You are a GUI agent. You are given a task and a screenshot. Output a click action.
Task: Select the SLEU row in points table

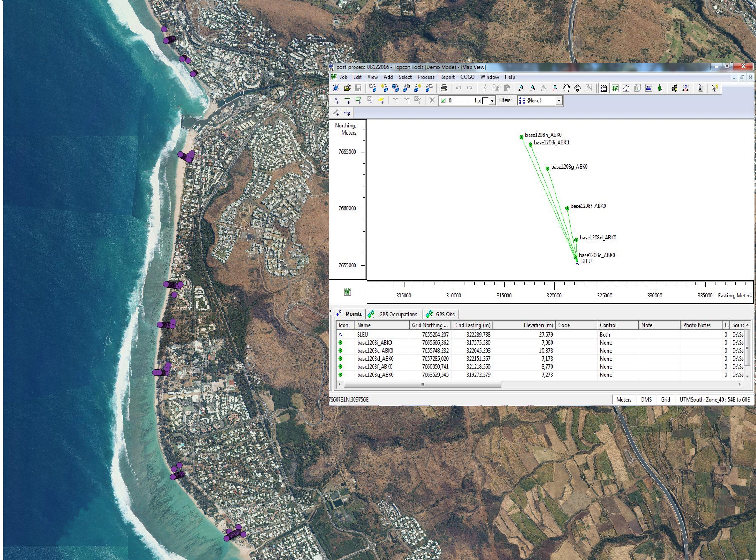point(362,334)
